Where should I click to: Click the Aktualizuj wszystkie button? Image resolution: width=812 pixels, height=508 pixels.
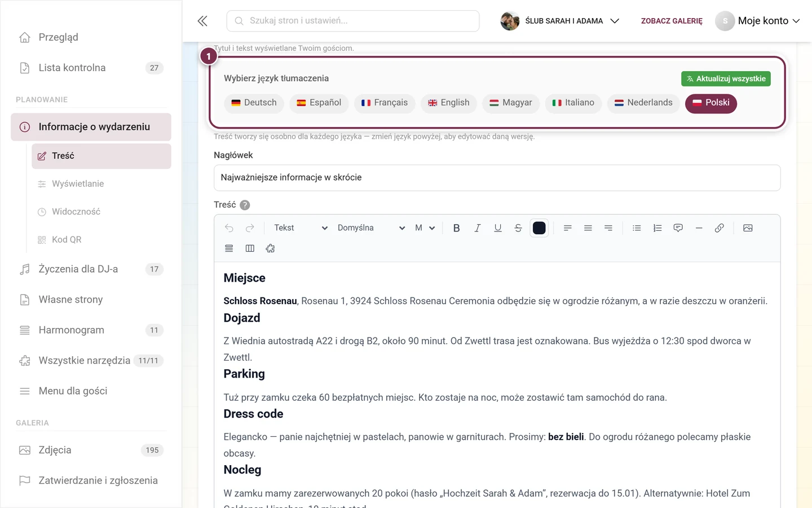tap(726, 79)
